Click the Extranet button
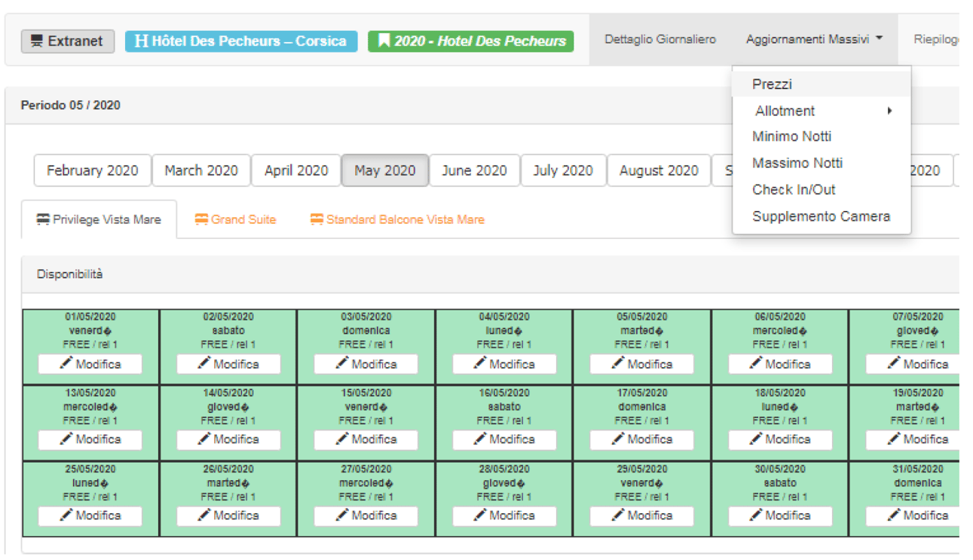 68,41
